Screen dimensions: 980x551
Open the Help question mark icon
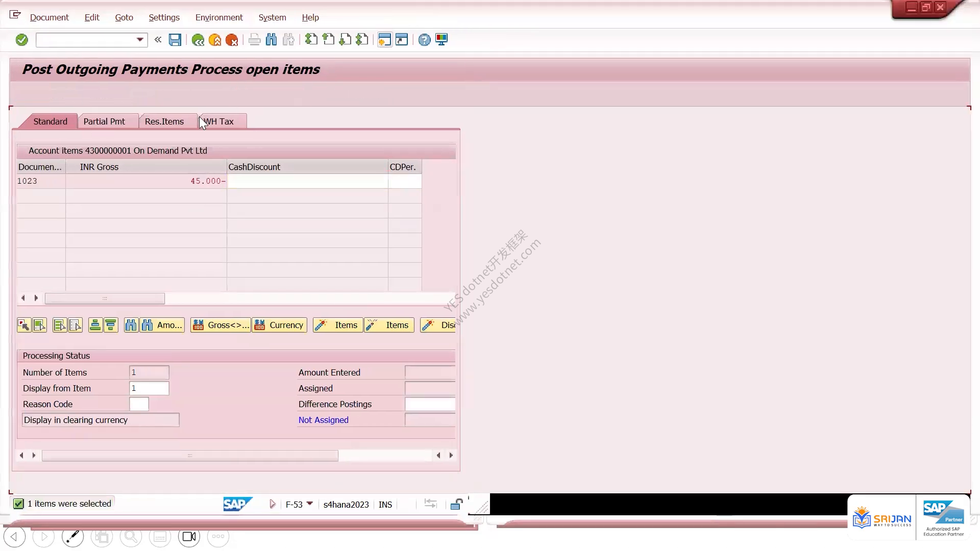point(424,40)
